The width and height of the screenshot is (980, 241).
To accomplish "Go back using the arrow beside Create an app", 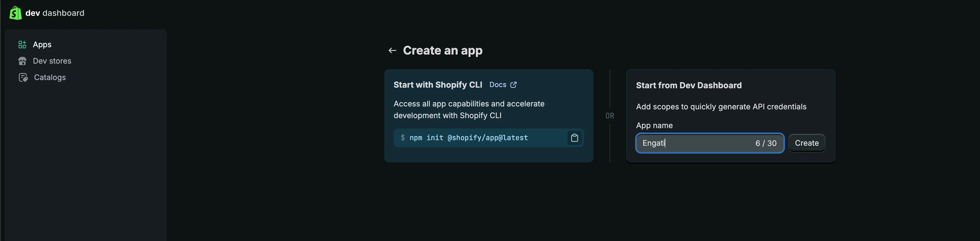I will click(392, 50).
